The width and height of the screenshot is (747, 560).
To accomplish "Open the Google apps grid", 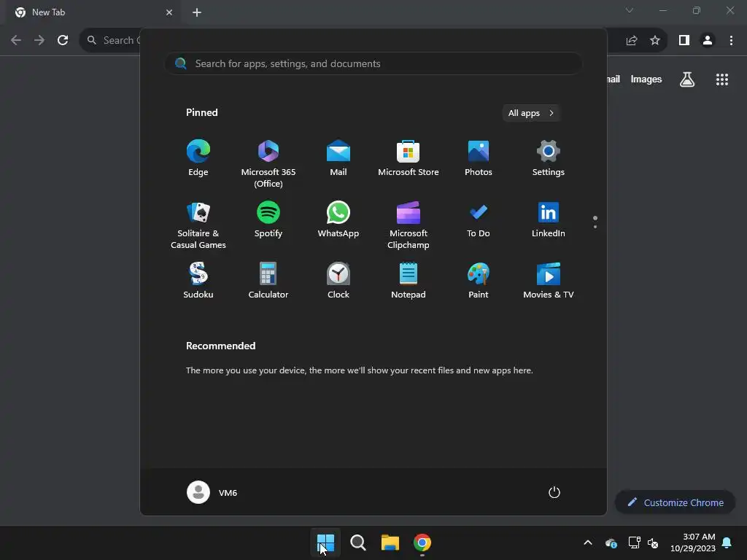I will pyautogui.click(x=722, y=79).
